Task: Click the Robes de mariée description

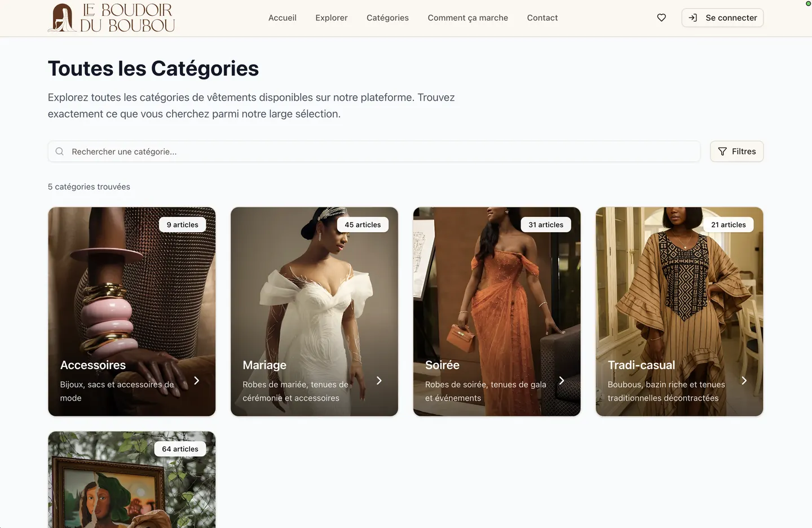Action: click(x=295, y=391)
